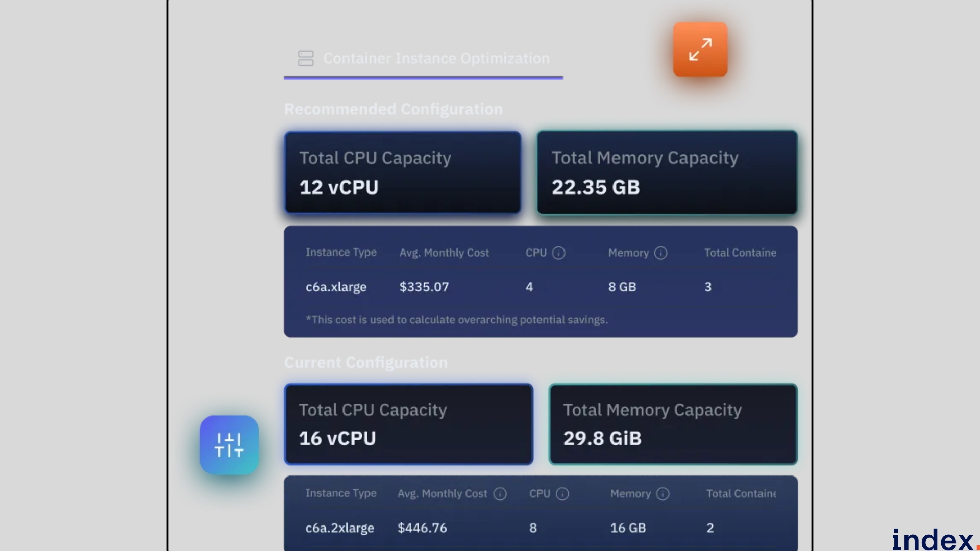The width and height of the screenshot is (980, 551).
Task: Click the server icon beside Container Instance Optimization
Action: click(x=306, y=58)
